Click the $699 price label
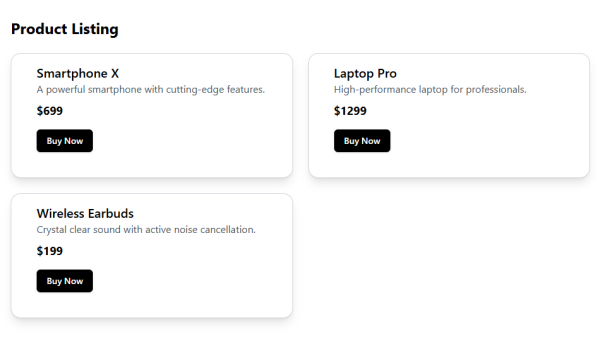This screenshot has height=364, width=602. click(x=50, y=111)
